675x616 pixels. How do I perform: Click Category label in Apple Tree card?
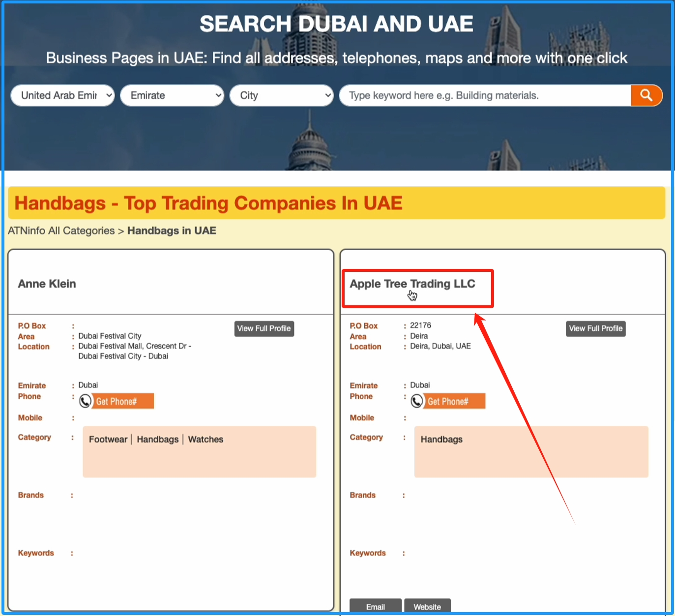[x=366, y=437]
